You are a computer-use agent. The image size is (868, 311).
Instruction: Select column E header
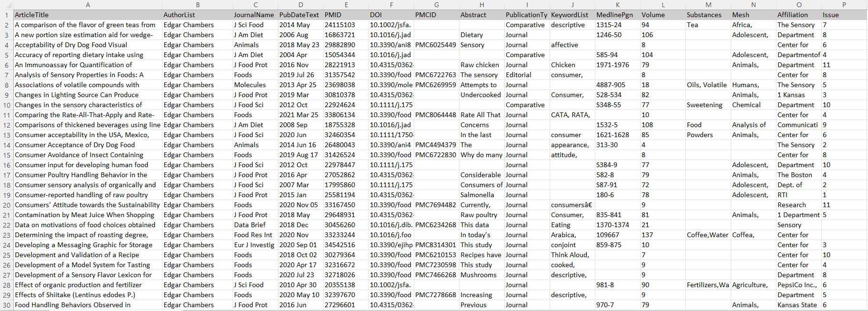coord(346,5)
